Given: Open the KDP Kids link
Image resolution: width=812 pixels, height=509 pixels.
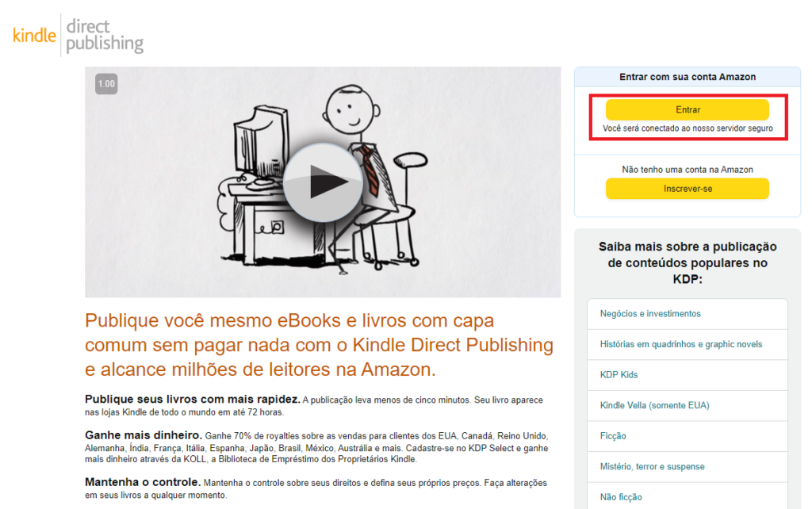Looking at the screenshot, I should [619, 375].
